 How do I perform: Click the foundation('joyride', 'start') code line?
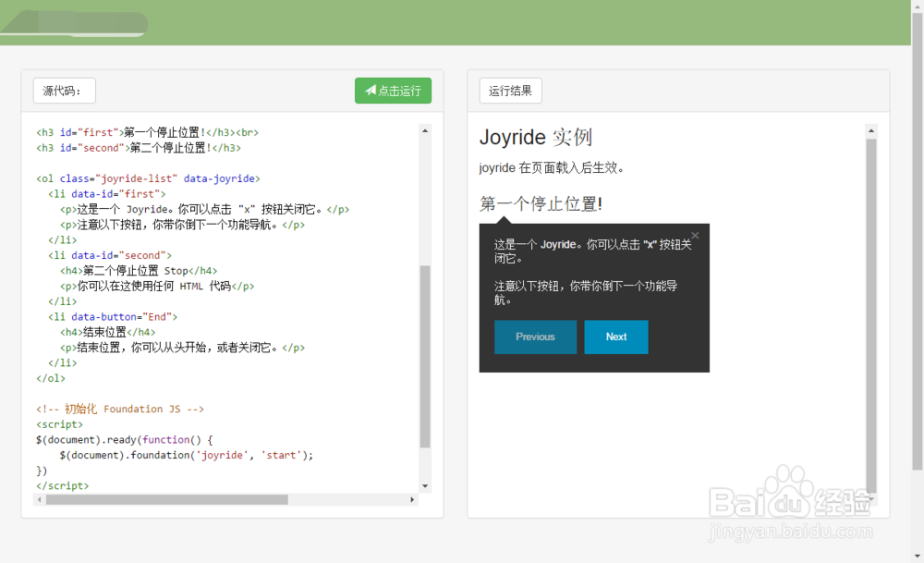(187, 455)
